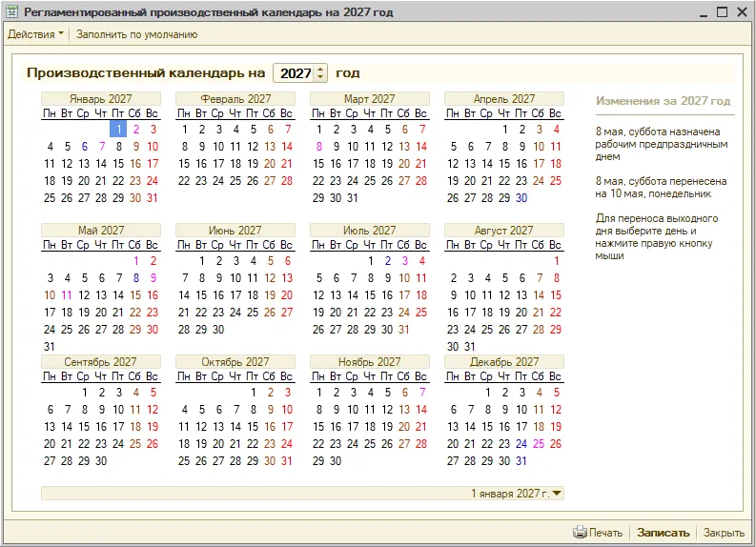Click the Февраль 2027 month header

[235, 99]
